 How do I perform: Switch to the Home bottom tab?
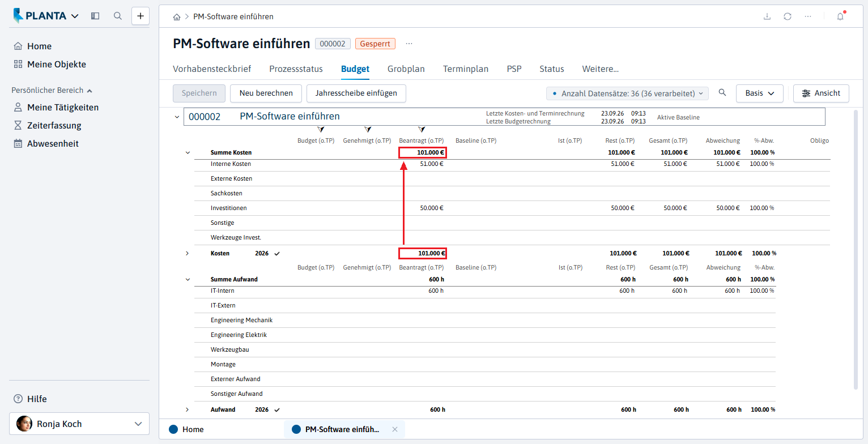click(x=186, y=429)
